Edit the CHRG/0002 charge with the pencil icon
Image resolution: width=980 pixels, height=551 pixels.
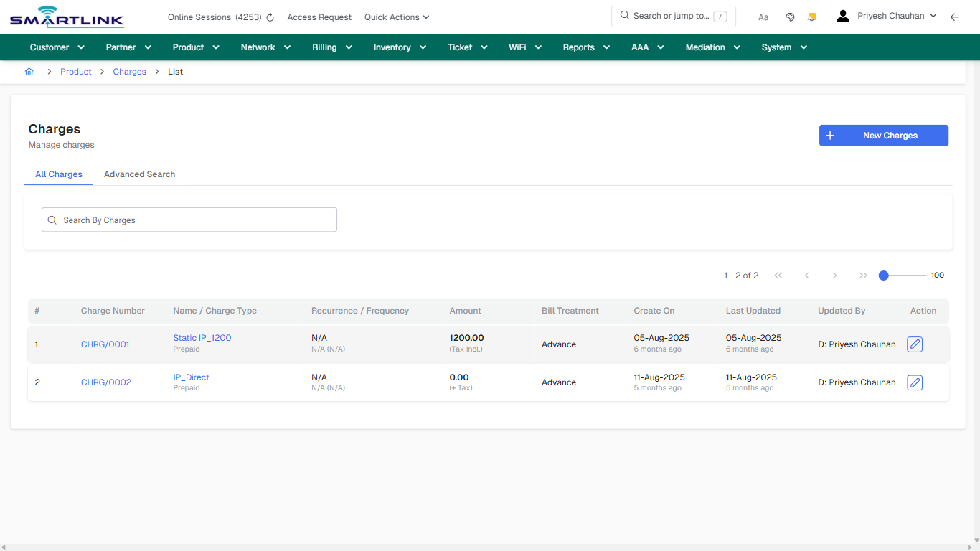pyautogui.click(x=914, y=382)
